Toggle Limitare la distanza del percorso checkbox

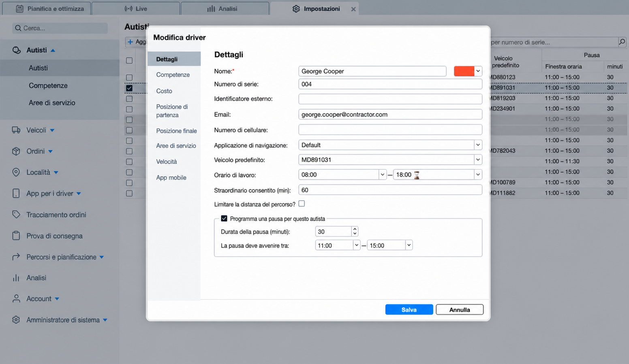[x=302, y=204]
